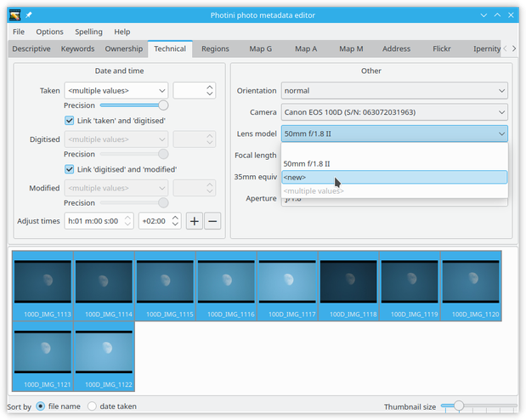Select thumbnail 100D_IMG_1122
This screenshot has height=420, width=526.
pos(104,356)
